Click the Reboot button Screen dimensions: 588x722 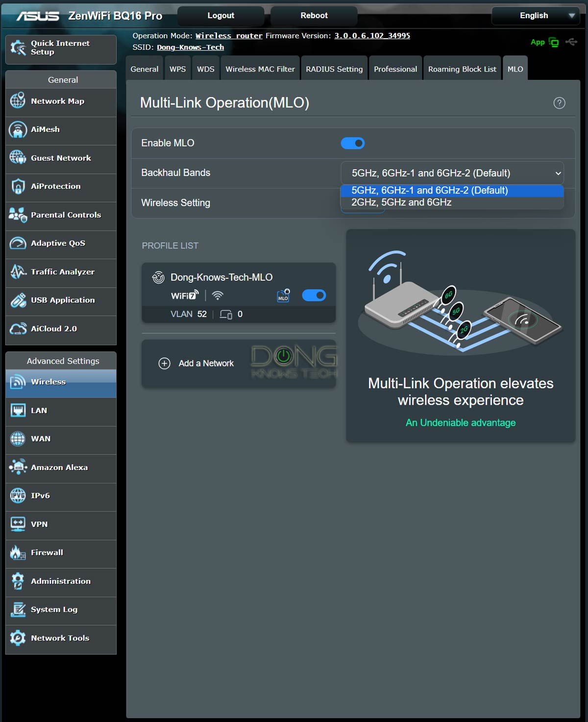(313, 15)
